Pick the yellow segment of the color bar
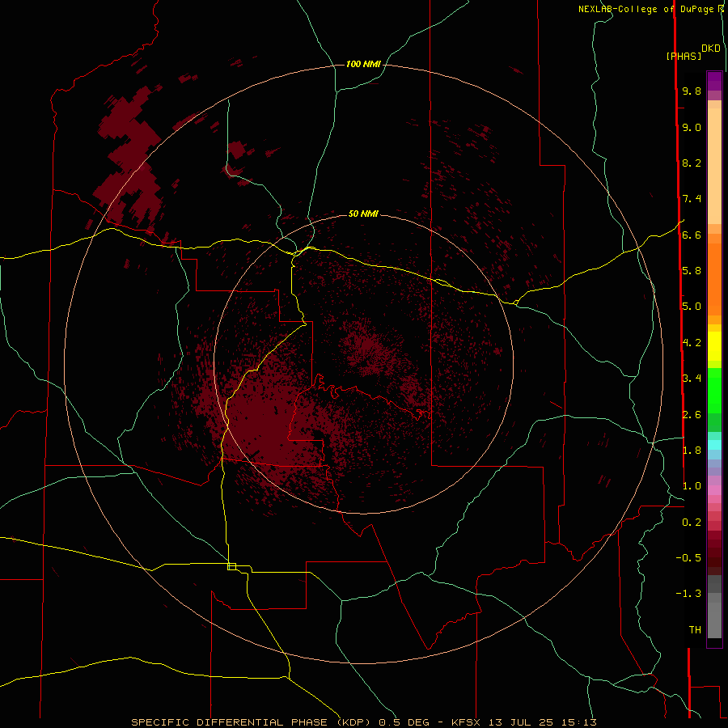The height and width of the screenshot is (728, 728). pos(714,346)
